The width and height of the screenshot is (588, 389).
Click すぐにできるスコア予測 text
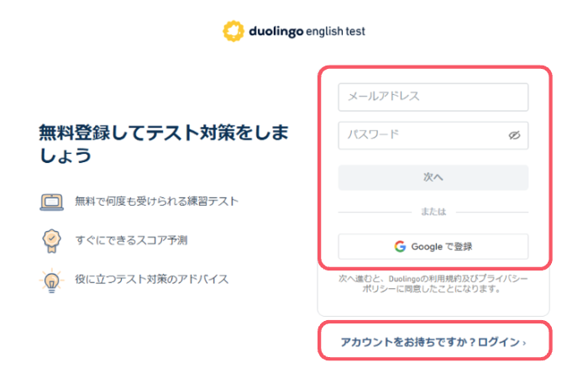pos(131,240)
